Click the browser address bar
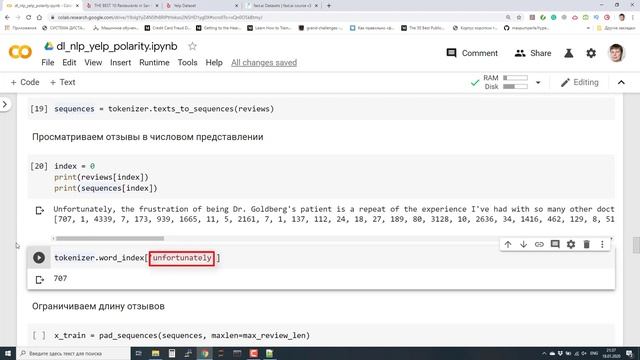This screenshot has height=360, width=640. tap(278, 17)
